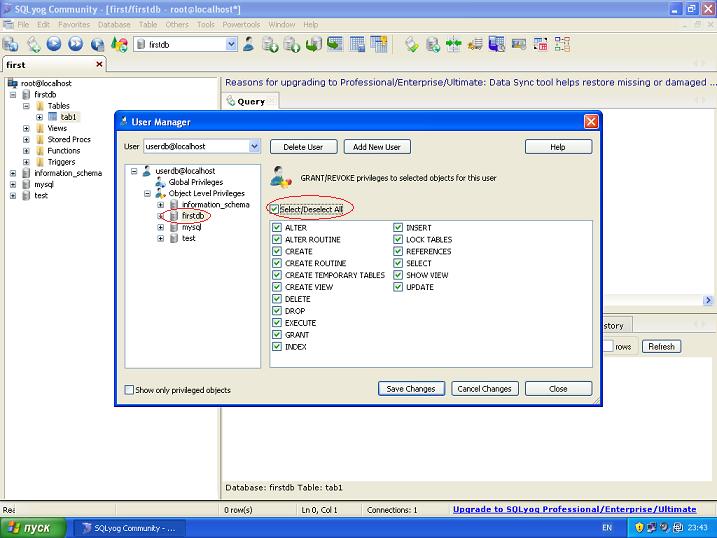Click the execute and edit resultset icon
The height and width of the screenshot is (538, 717).
(x=97, y=44)
